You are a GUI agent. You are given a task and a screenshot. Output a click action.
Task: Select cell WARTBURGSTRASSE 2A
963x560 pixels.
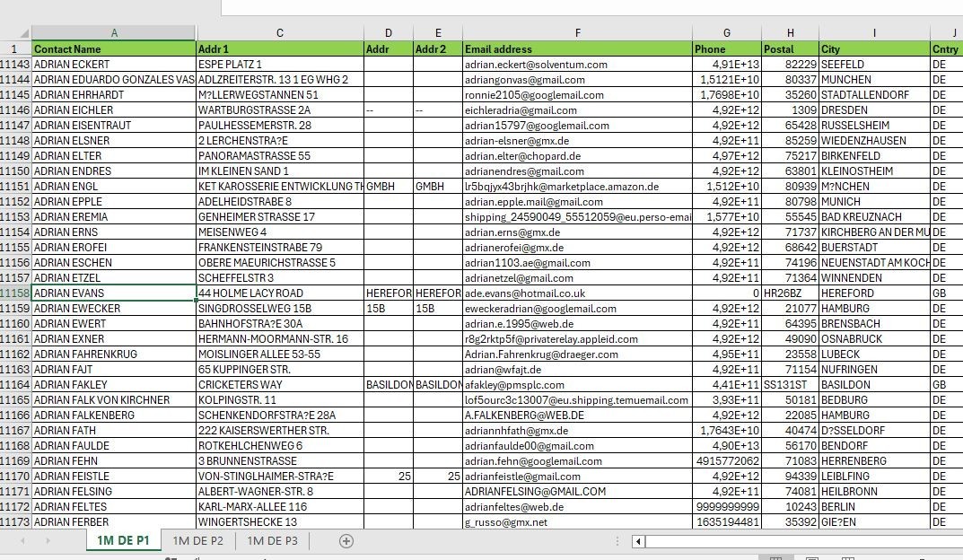280,109
